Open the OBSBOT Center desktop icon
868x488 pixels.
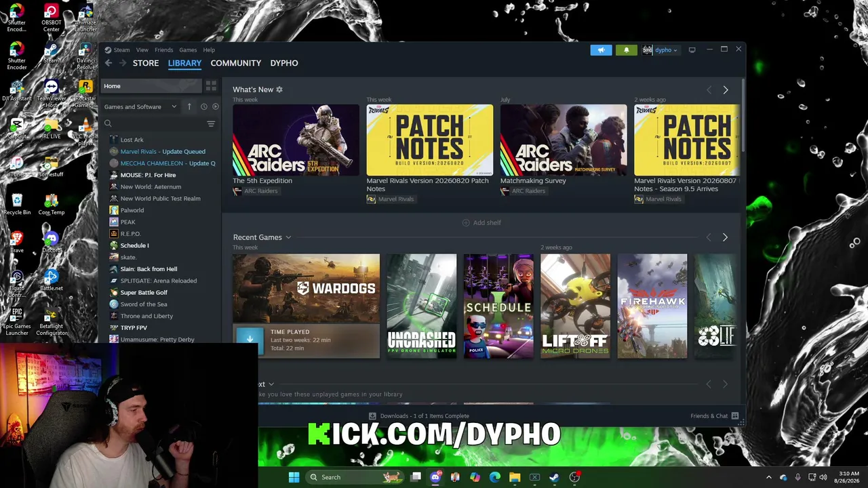tap(51, 18)
